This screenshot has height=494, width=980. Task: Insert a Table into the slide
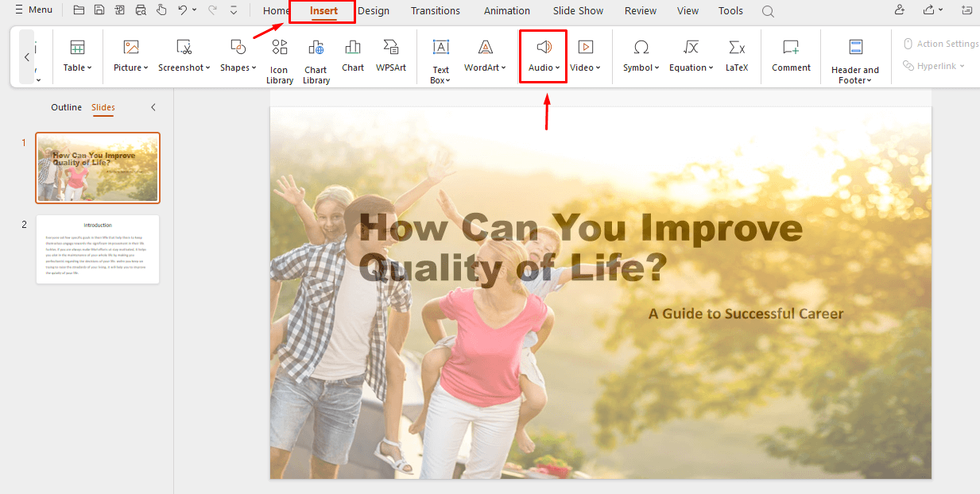[x=76, y=56]
